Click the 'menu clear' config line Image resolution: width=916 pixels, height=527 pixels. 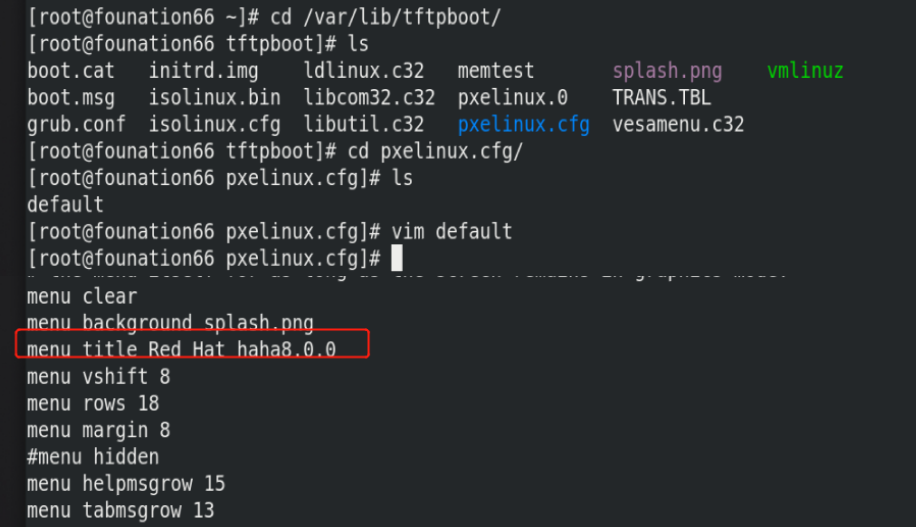click(x=81, y=296)
